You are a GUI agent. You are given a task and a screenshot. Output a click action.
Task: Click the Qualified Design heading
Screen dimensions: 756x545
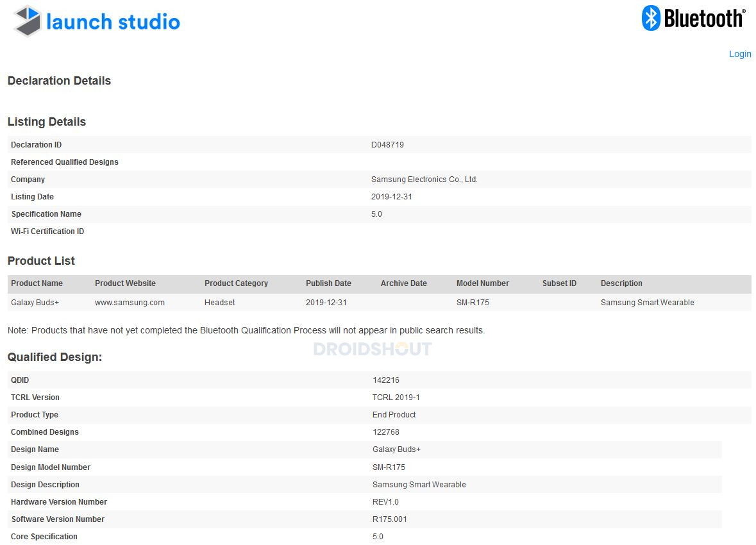tap(55, 357)
